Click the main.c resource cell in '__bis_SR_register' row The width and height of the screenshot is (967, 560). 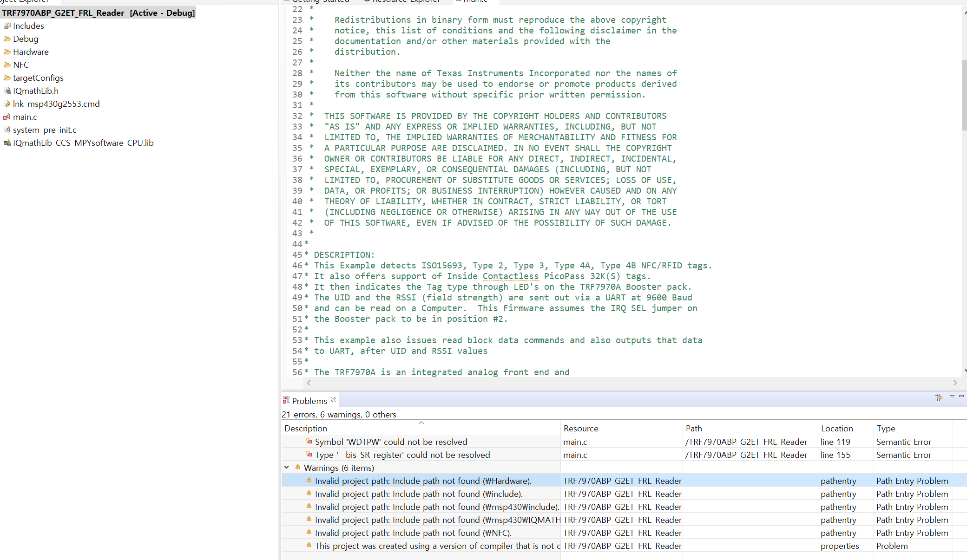575,455
